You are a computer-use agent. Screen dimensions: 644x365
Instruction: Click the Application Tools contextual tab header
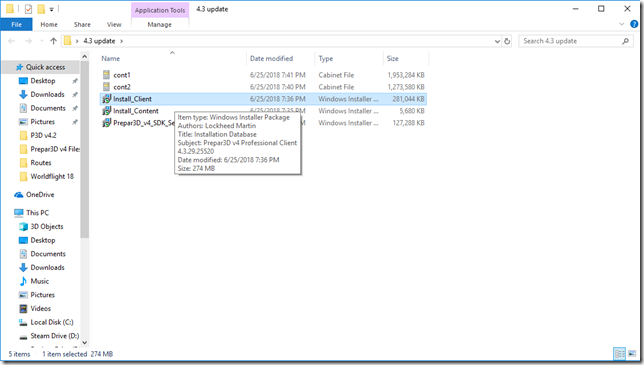(160, 10)
